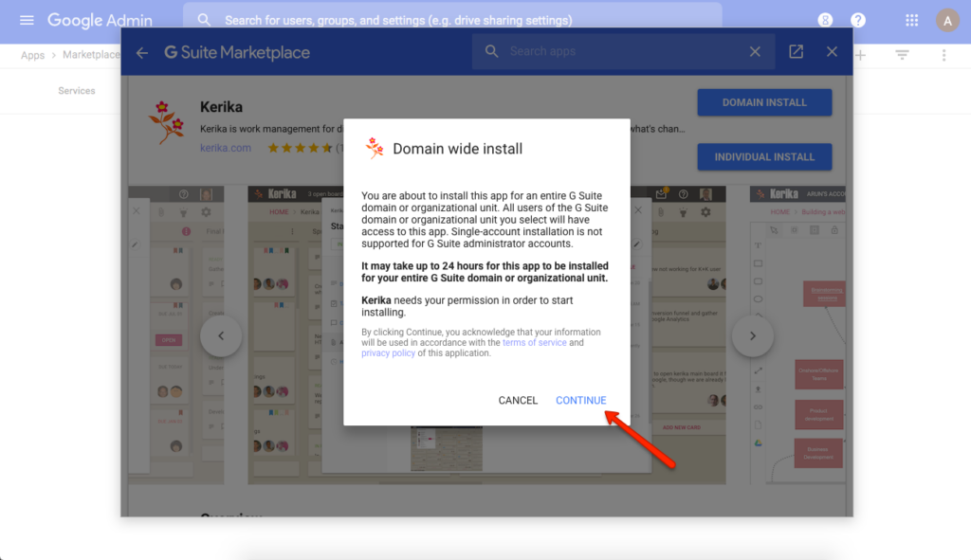
Task: Focus the Google Admin search field
Action: pyautogui.click(x=452, y=20)
